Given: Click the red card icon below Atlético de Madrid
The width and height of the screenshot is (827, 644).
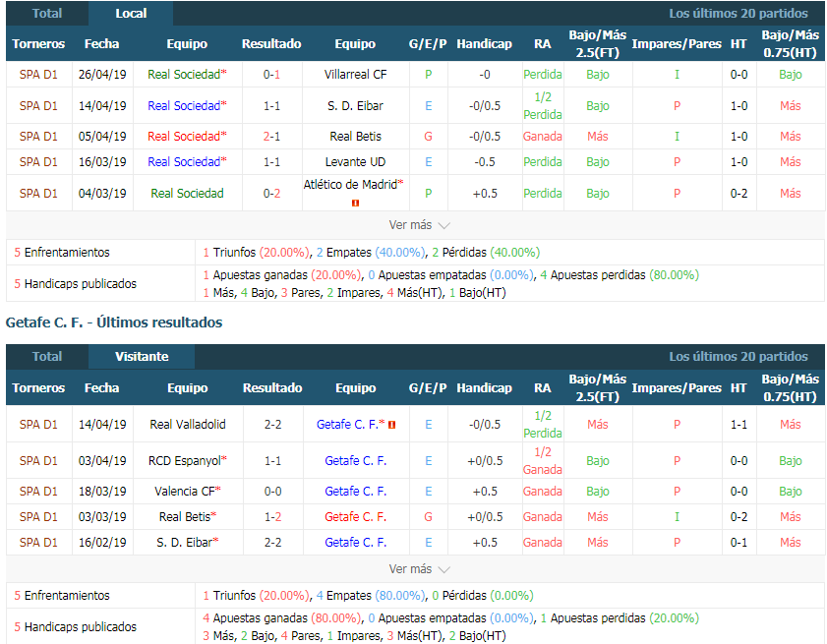Looking at the screenshot, I should pos(355,204).
